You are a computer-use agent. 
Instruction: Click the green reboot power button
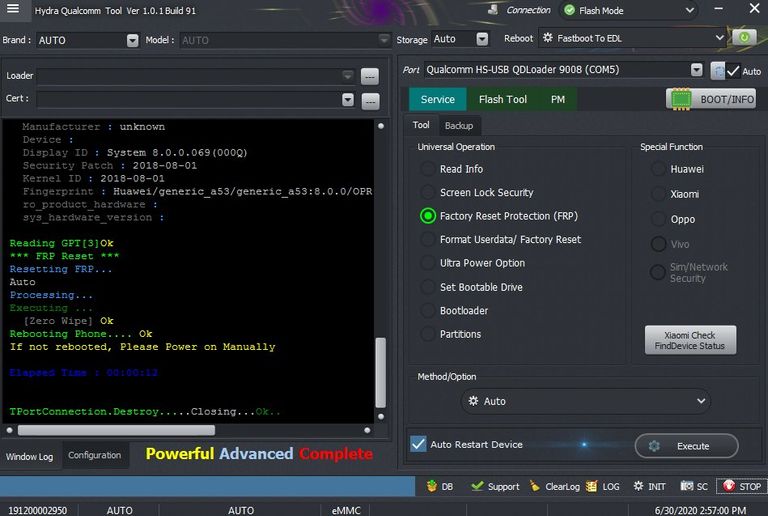[744, 37]
